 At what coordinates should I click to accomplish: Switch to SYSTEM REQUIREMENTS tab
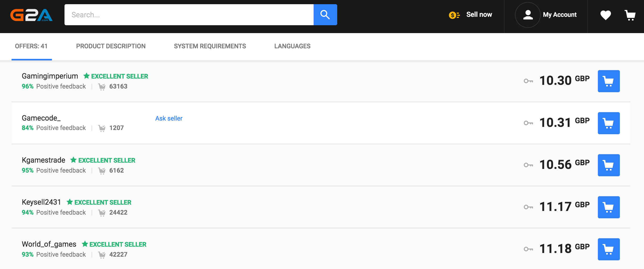(x=210, y=46)
